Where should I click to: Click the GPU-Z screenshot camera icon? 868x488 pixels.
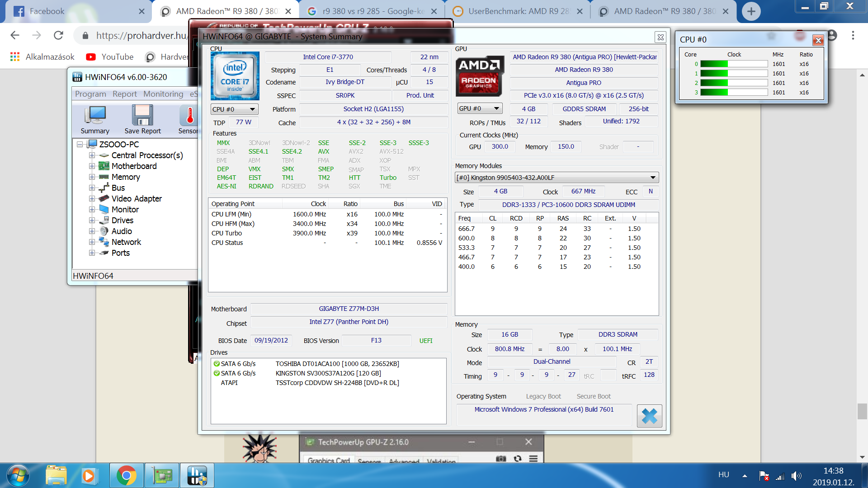coord(501,458)
